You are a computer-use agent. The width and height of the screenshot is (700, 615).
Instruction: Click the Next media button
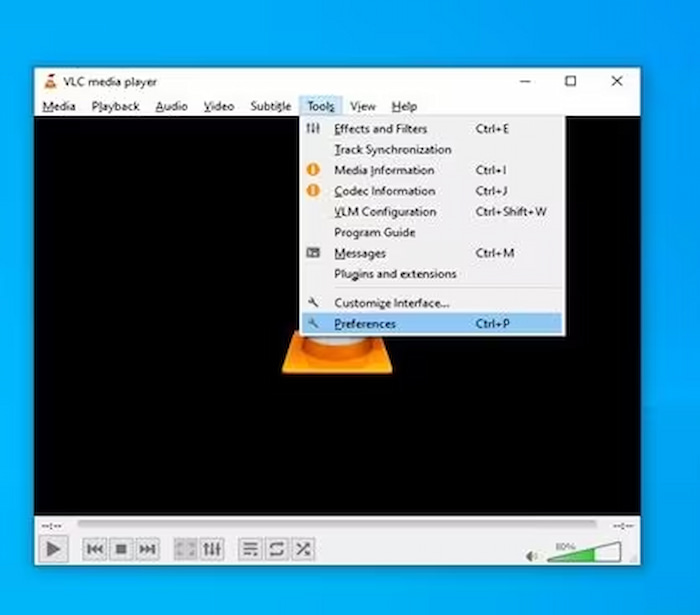click(x=147, y=549)
